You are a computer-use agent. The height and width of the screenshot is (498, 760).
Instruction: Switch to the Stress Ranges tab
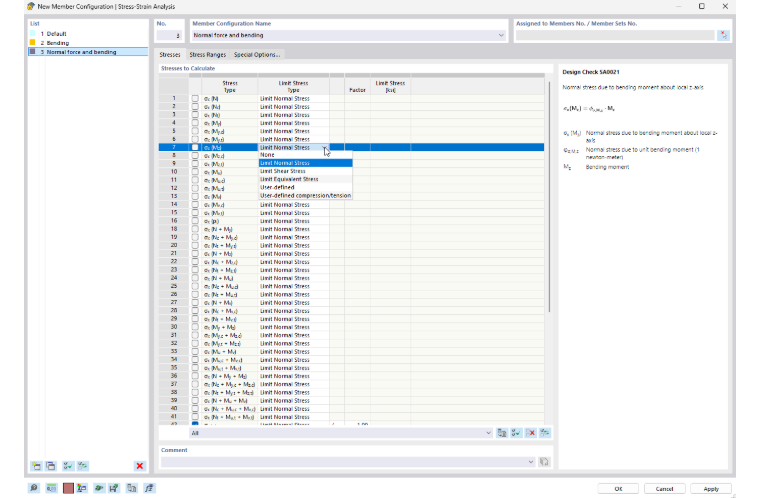[x=207, y=55]
